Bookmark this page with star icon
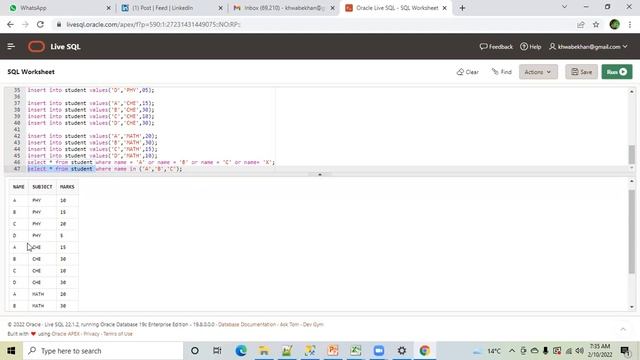The height and width of the screenshot is (360, 640). [x=596, y=24]
